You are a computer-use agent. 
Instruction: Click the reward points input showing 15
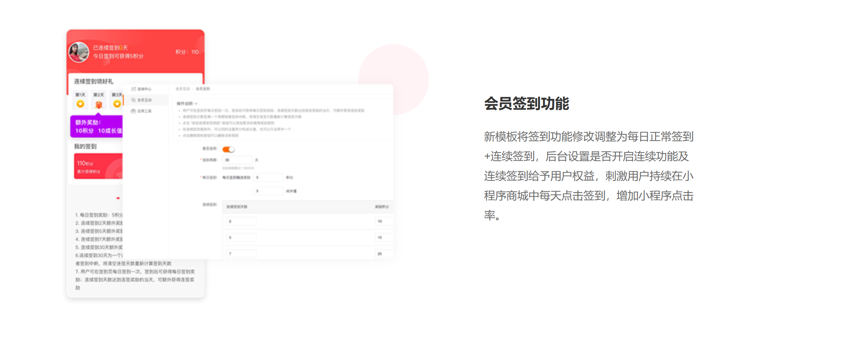383,238
